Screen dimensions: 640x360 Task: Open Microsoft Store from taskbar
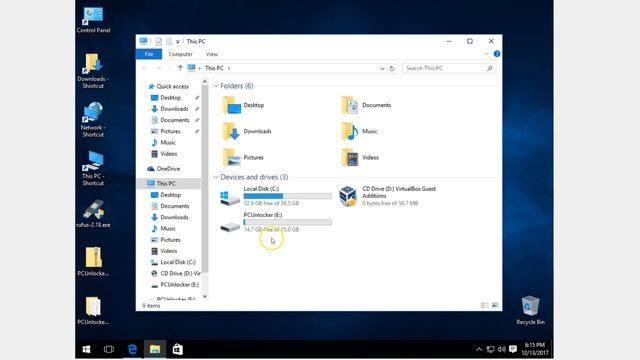[178, 349]
